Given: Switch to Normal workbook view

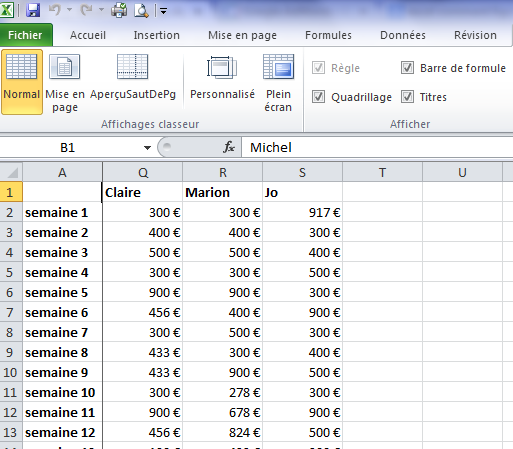Looking at the screenshot, I should tap(22, 82).
